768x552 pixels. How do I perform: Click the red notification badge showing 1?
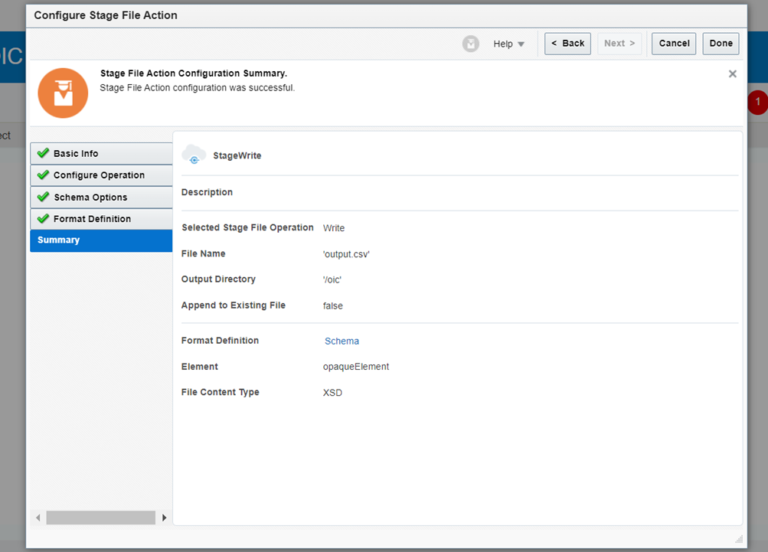(757, 102)
